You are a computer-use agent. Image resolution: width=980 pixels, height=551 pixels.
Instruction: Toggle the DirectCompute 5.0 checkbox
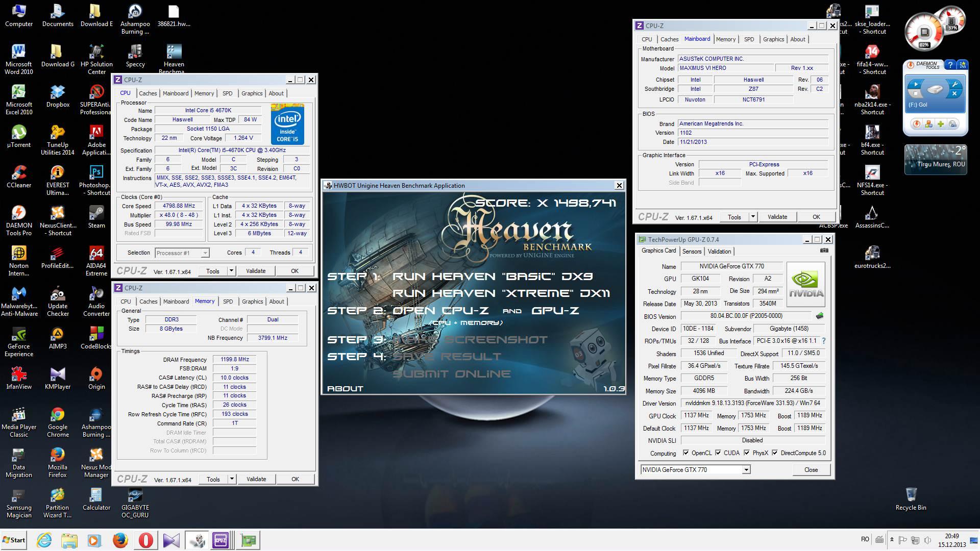coord(775,453)
